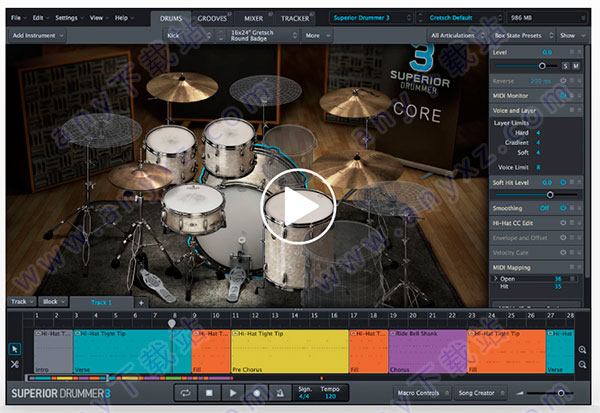The image size is (600, 413).
Task: Zoom in the song track timeline
Action: 582,350
